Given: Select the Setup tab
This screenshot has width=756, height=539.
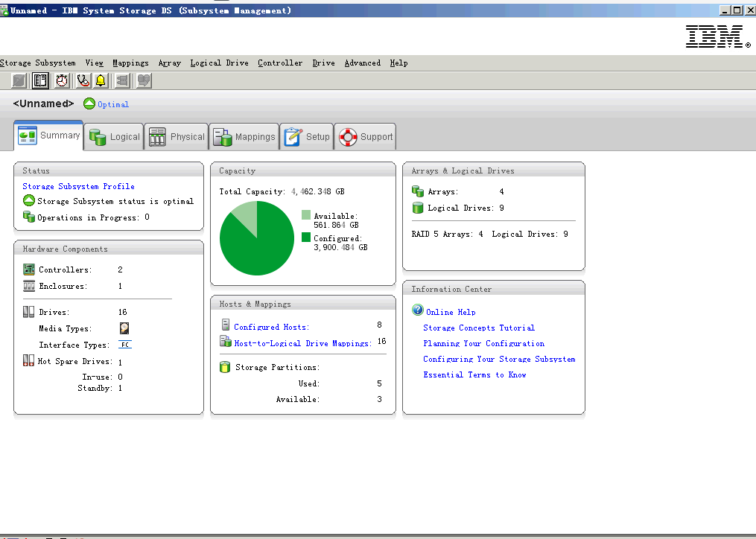Looking at the screenshot, I should click(307, 137).
